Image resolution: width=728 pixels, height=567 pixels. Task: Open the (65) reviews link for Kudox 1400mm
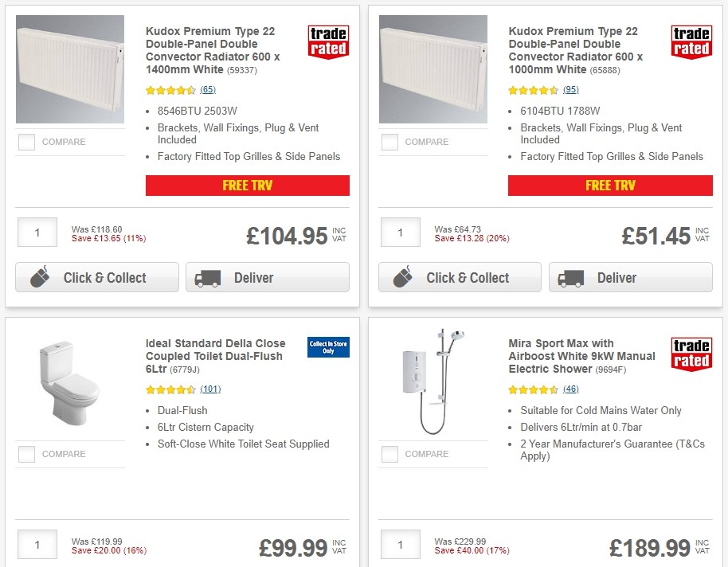[208, 90]
